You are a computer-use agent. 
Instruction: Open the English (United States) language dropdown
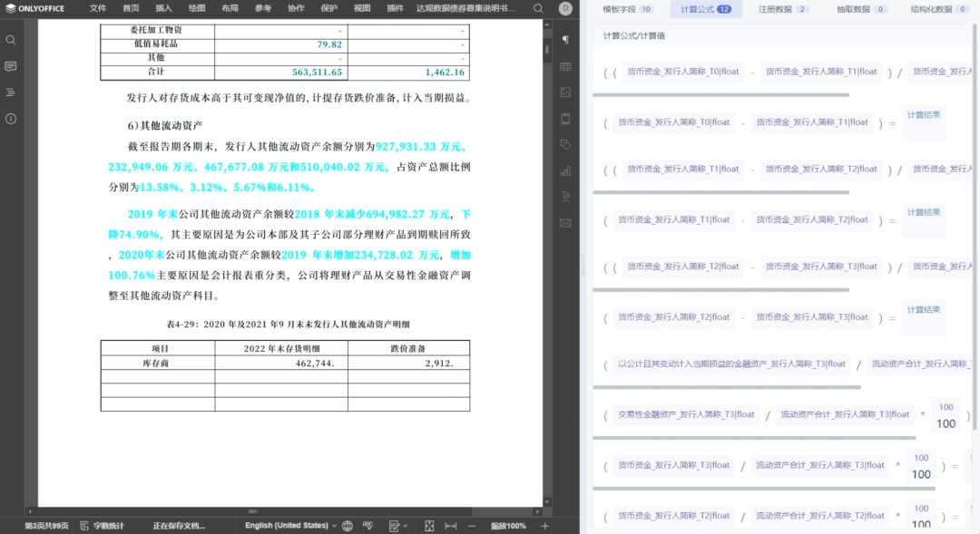pos(290,526)
